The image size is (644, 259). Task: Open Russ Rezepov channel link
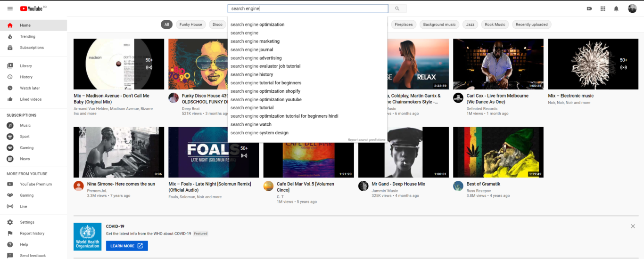[x=479, y=191]
